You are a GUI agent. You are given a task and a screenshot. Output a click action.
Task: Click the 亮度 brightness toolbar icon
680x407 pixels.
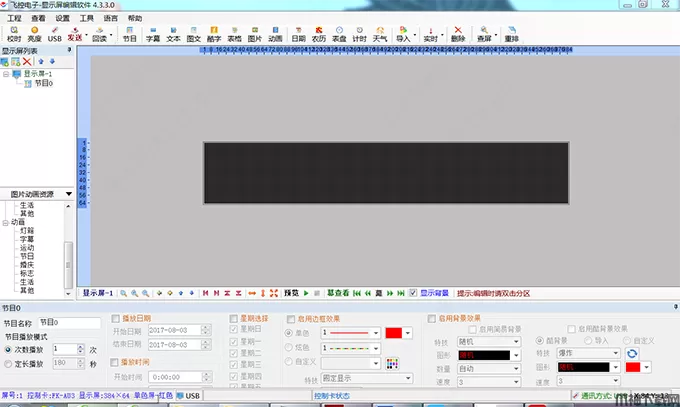click(x=34, y=33)
